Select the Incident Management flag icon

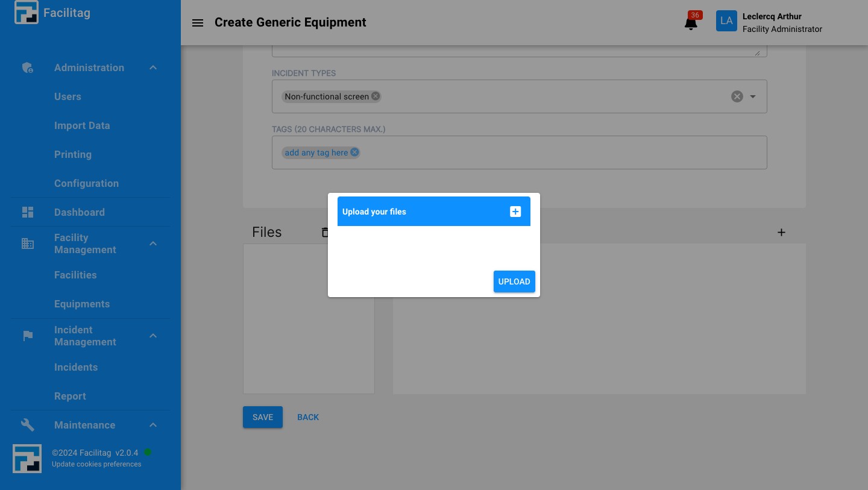[x=28, y=336]
